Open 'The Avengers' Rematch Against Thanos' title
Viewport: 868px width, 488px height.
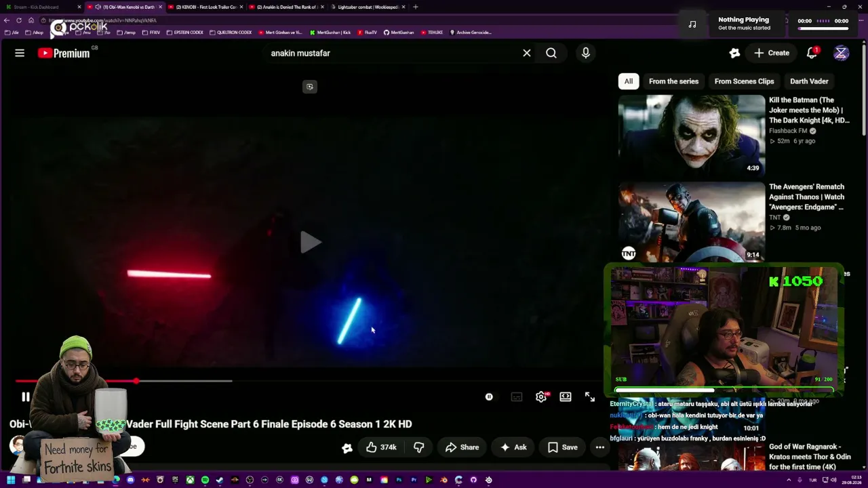click(807, 197)
